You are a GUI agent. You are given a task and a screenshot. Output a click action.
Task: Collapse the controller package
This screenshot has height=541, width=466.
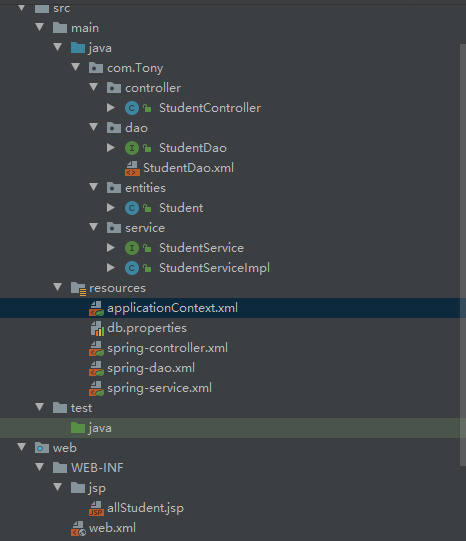[x=93, y=87]
